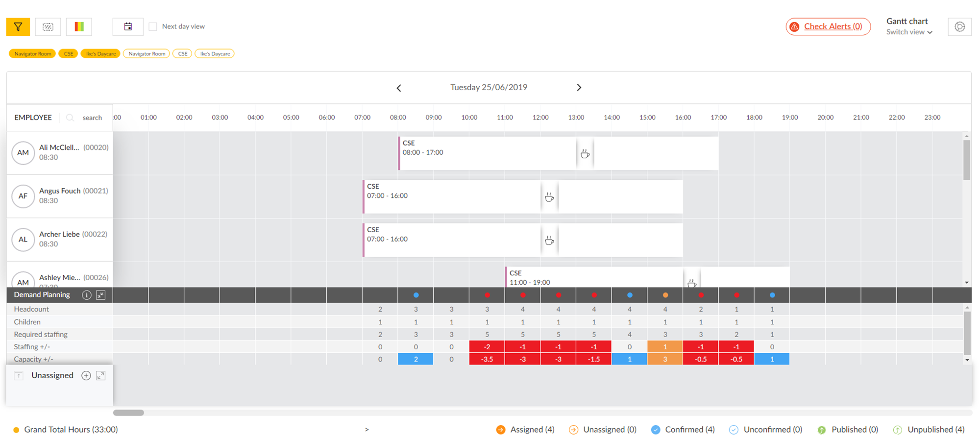
Task: Click the dashed selection icon in toolbar
Action: pos(48,27)
